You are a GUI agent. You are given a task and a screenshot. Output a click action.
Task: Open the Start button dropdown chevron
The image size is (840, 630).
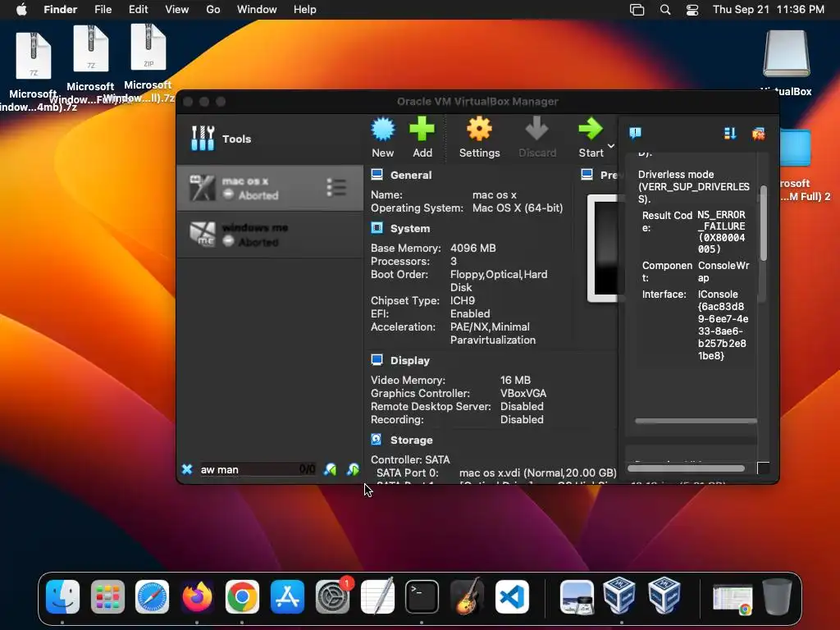[x=610, y=146]
